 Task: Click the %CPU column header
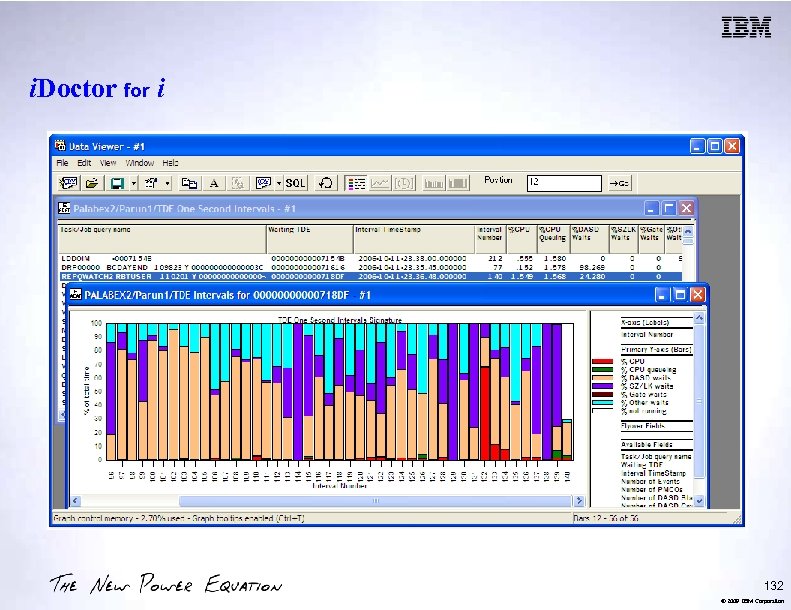(x=521, y=239)
